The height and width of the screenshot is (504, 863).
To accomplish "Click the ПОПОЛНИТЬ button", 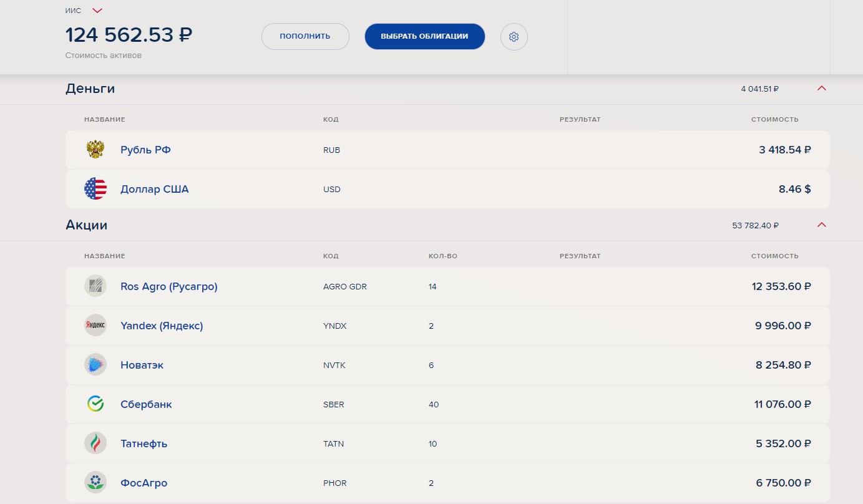I will tap(305, 36).
